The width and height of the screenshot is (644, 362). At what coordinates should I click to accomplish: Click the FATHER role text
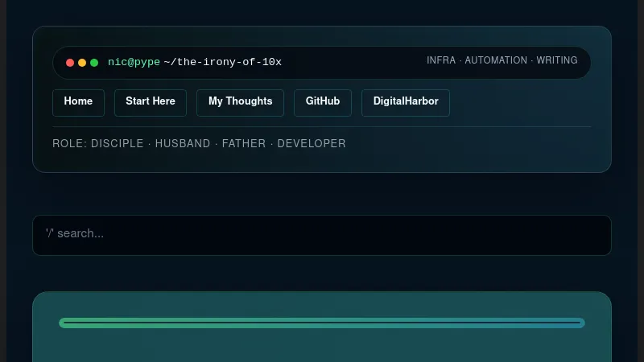pos(244,144)
